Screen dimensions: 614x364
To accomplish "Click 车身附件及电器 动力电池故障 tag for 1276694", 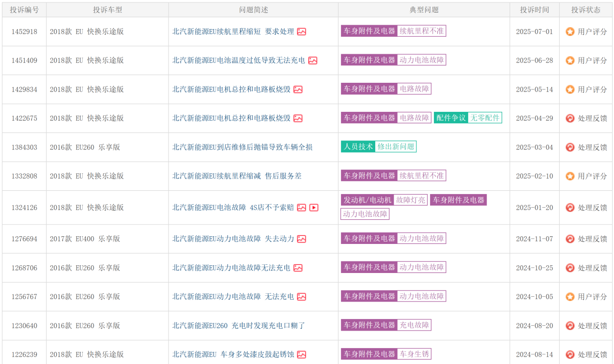I will pos(394,238).
